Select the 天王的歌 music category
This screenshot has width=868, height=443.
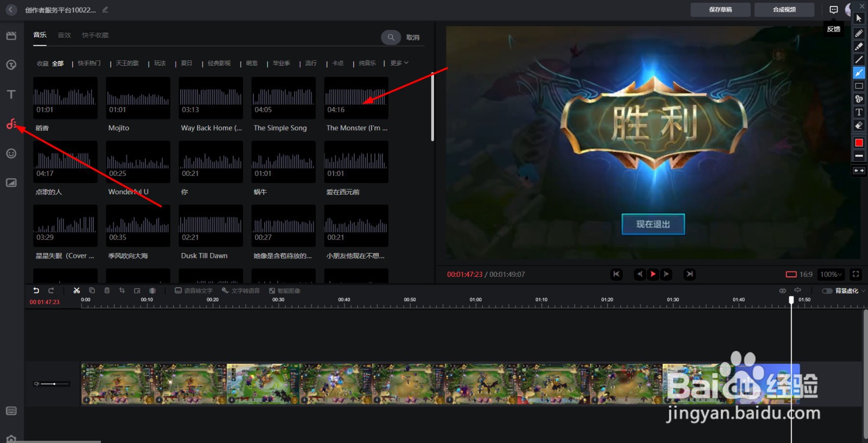[x=127, y=64]
